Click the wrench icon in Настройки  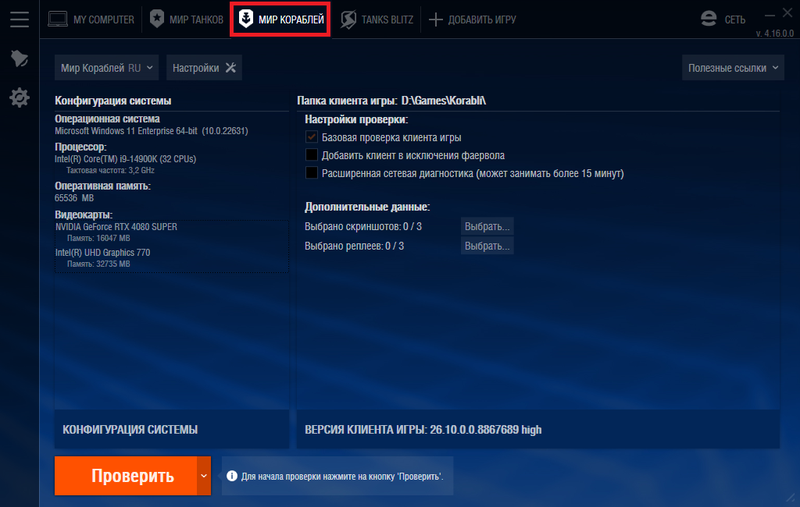(231, 67)
